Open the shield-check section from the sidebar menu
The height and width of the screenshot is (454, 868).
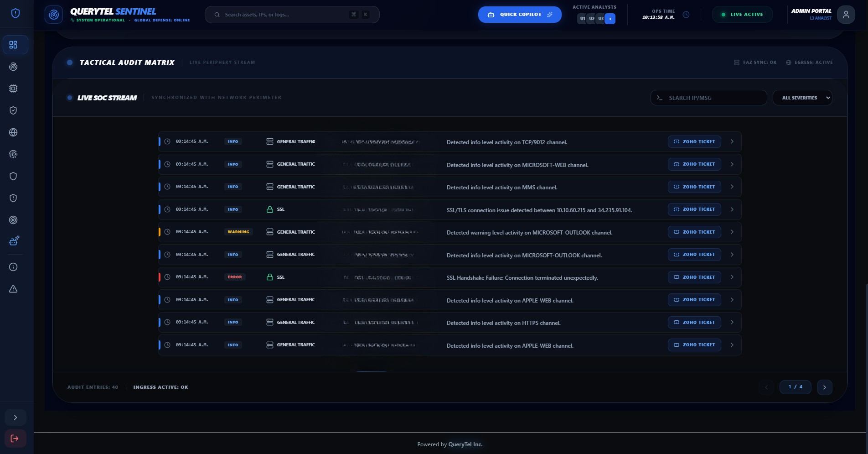(x=13, y=110)
